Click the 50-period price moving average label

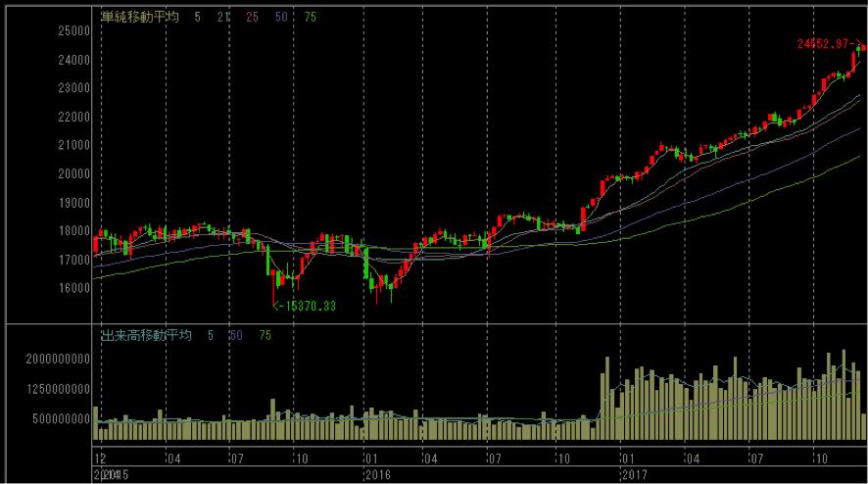pos(281,17)
